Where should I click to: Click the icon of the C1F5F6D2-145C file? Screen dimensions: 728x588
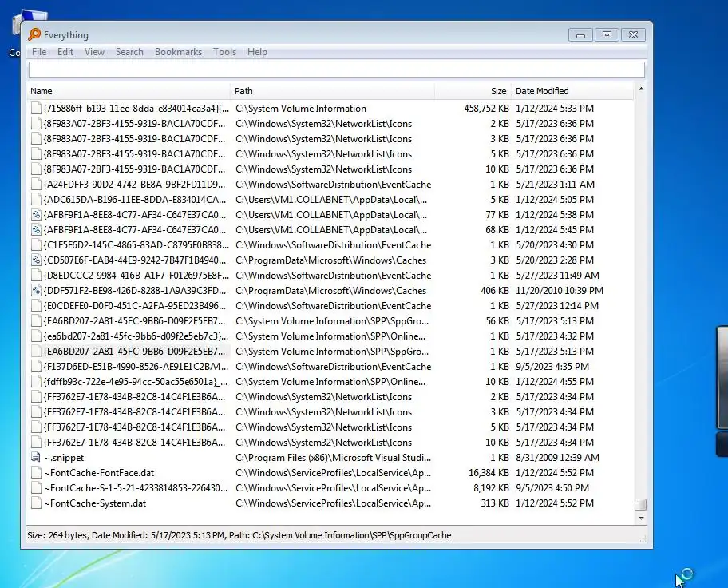pos(36,245)
